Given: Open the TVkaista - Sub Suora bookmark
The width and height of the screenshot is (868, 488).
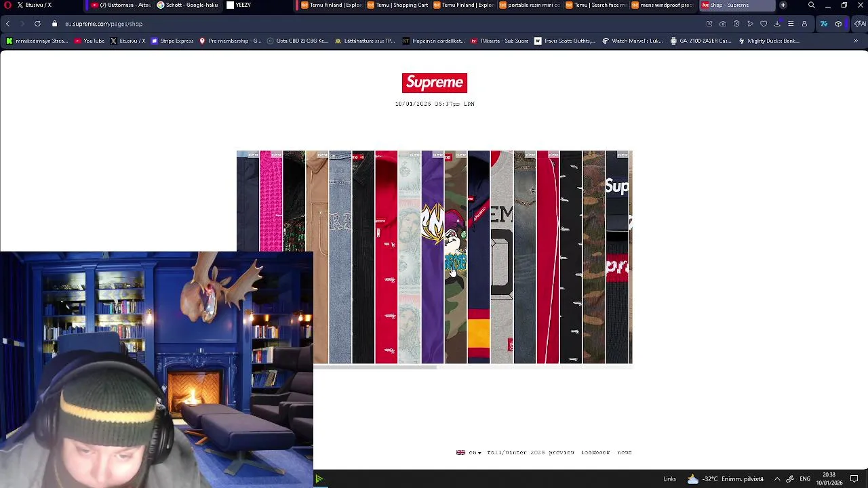Looking at the screenshot, I should tap(500, 41).
